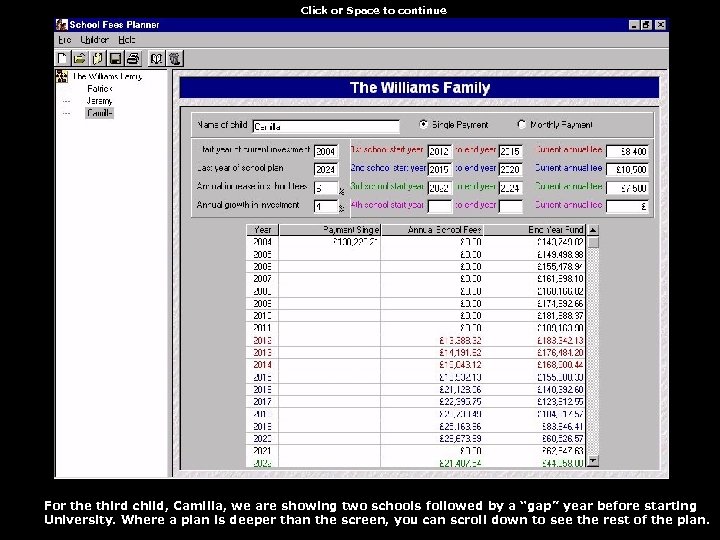Click the Print toolbar icon
The height and width of the screenshot is (540, 720).
[x=133, y=58]
